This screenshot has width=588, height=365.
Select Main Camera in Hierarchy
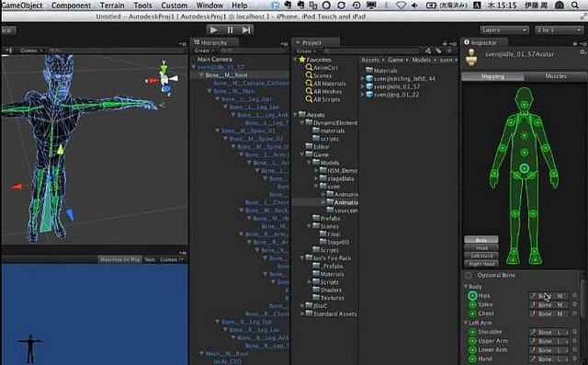point(214,59)
